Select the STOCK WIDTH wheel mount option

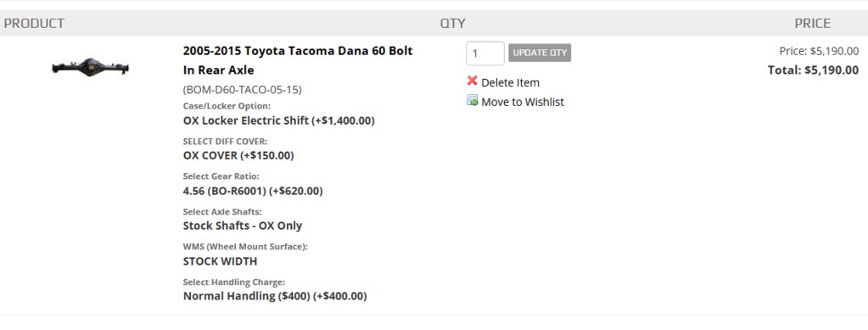tap(220, 260)
